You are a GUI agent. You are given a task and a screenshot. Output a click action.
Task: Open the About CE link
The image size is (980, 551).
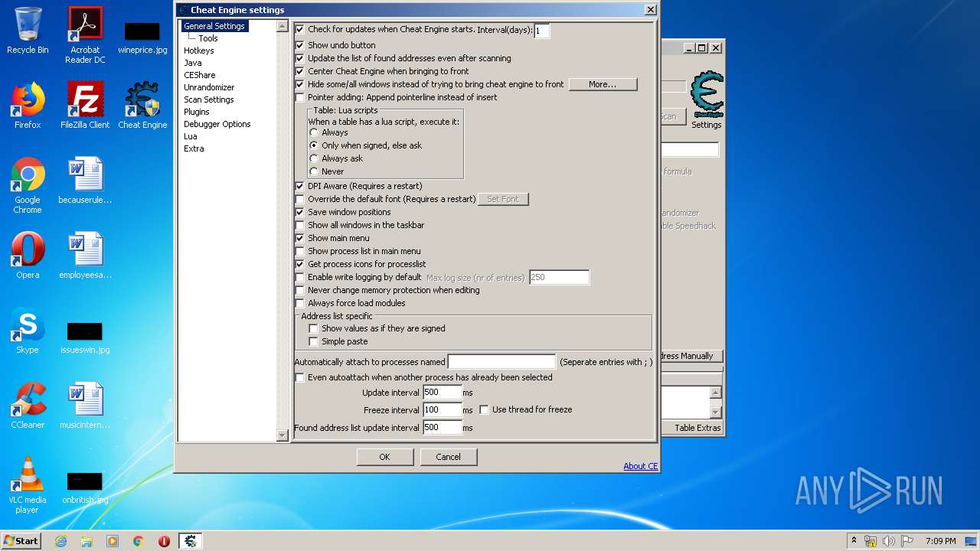click(641, 466)
